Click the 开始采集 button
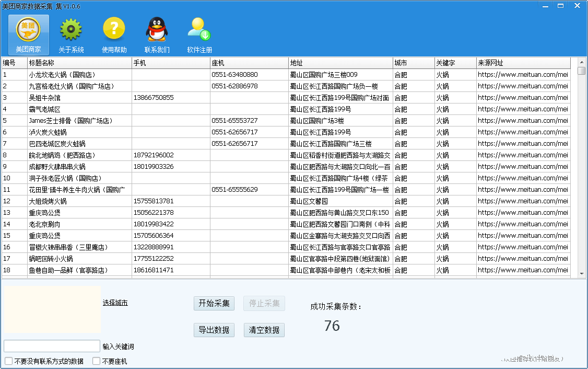The height and width of the screenshot is (369, 588). (214, 303)
